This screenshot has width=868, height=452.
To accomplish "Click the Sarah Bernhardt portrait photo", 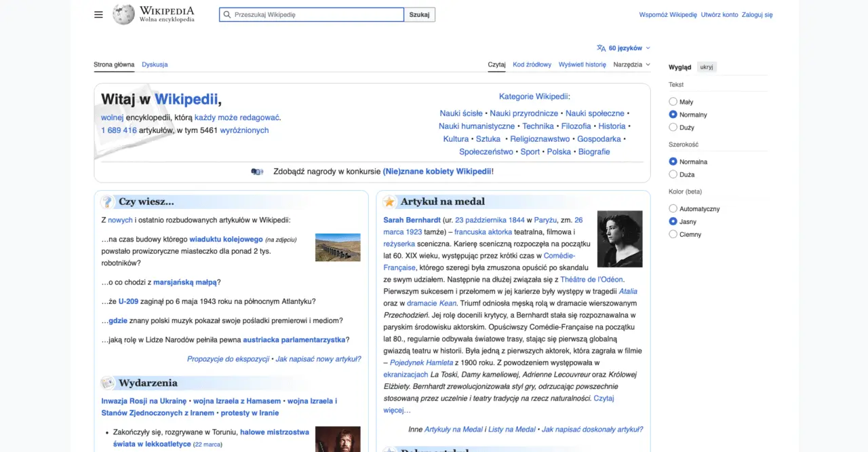I will [x=619, y=239].
